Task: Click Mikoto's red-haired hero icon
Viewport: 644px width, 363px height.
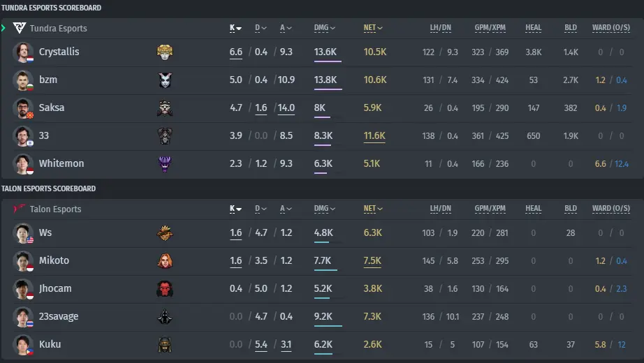Action: click(x=165, y=261)
